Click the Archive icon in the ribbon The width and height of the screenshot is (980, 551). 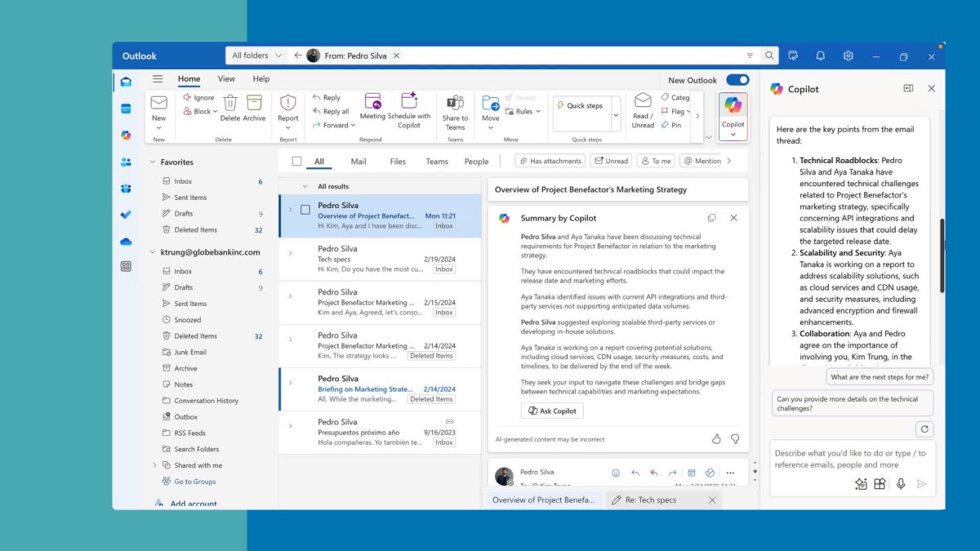point(254,103)
